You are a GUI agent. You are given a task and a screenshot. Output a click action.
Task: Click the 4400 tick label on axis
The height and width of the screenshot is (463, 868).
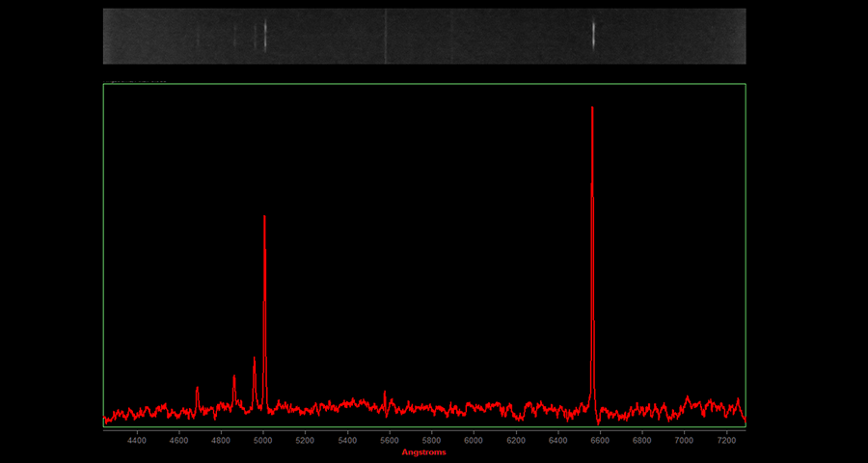coord(137,441)
